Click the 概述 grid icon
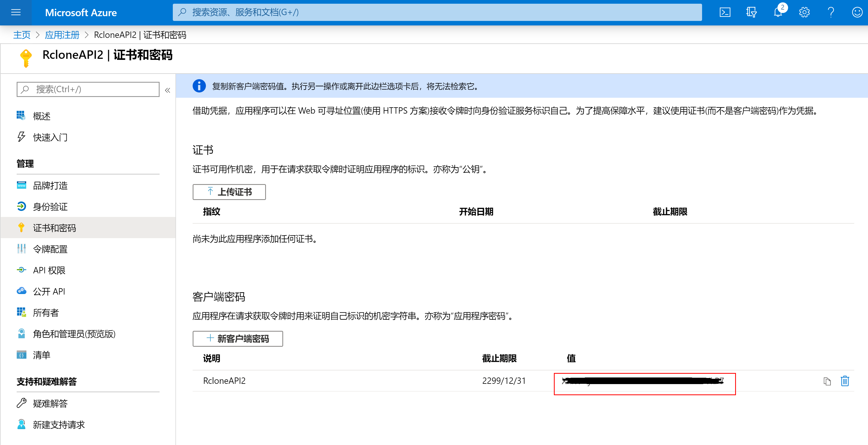This screenshot has height=445, width=868. click(21, 115)
